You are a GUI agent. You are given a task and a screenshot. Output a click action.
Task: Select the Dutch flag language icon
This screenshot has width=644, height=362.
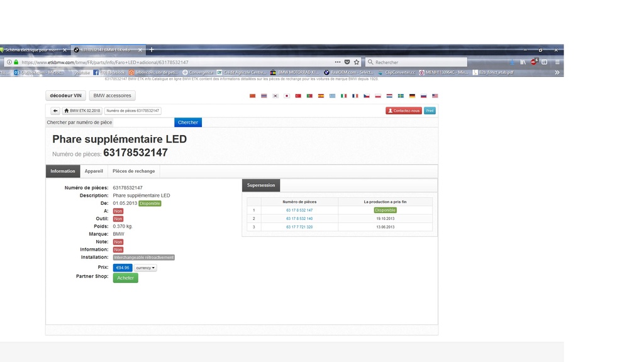click(x=389, y=96)
